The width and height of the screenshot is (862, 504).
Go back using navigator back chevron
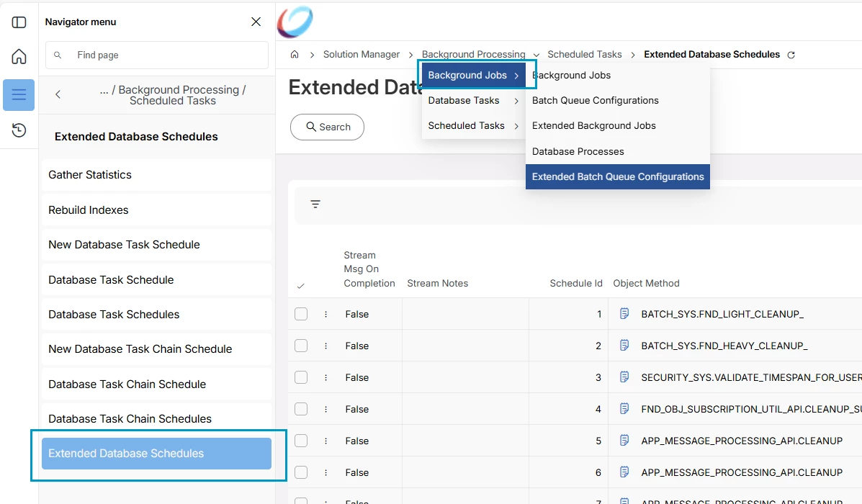(x=58, y=94)
